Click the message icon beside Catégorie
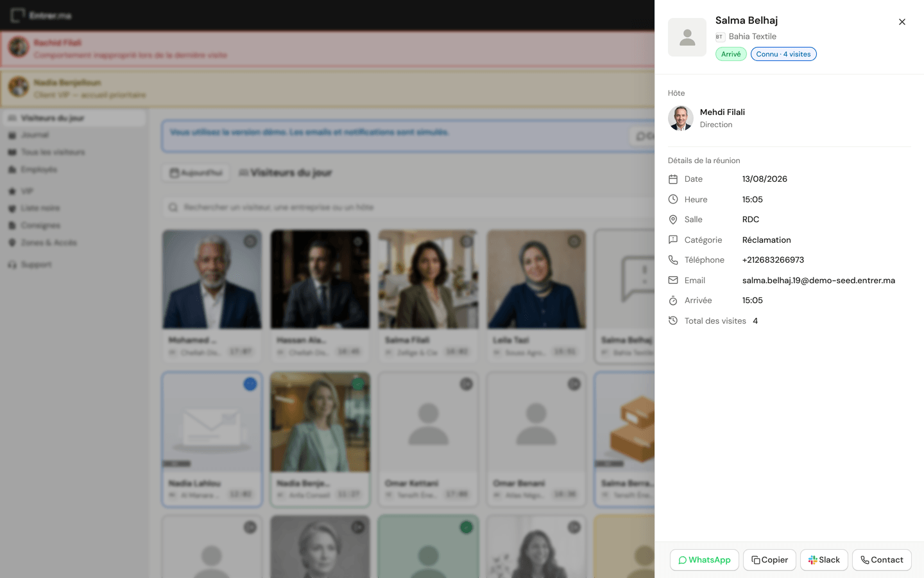 pyautogui.click(x=673, y=240)
